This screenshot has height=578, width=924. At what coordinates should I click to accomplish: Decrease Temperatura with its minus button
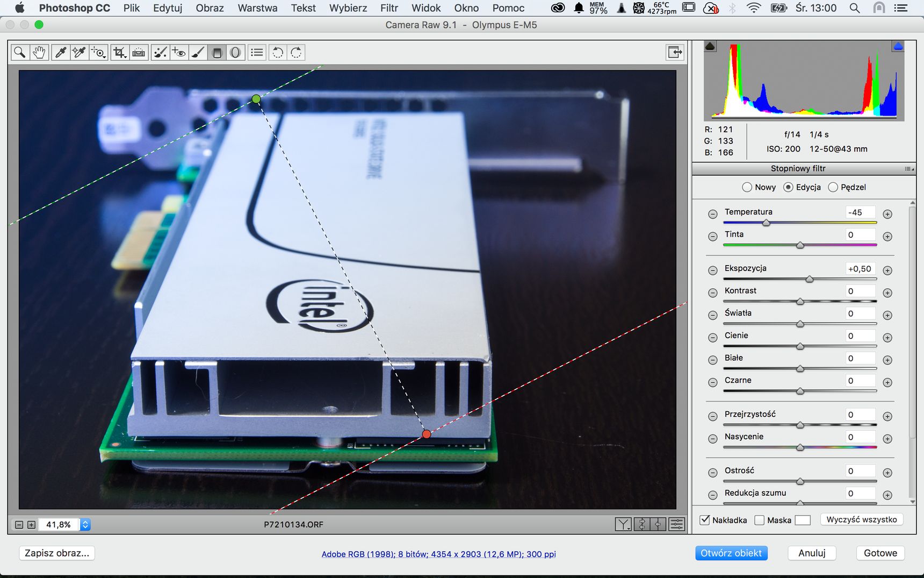[x=712, y=214]
